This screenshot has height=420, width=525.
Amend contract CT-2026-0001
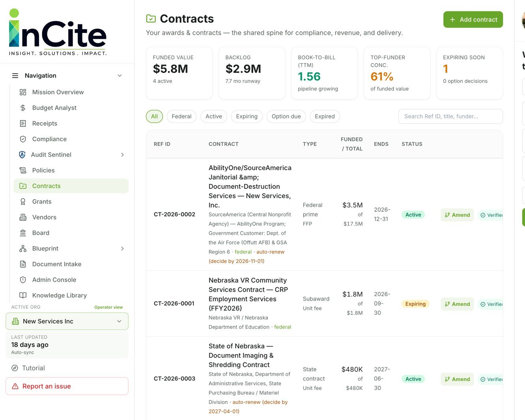click(x=457, y=304)
